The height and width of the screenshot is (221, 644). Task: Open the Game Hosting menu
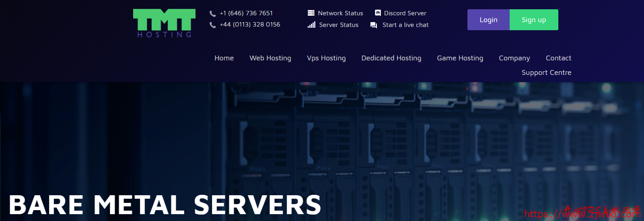[x=460, y=58]
